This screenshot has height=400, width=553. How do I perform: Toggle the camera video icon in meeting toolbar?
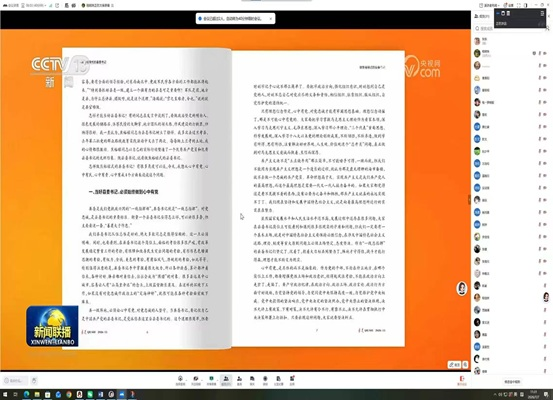point(196,378)
